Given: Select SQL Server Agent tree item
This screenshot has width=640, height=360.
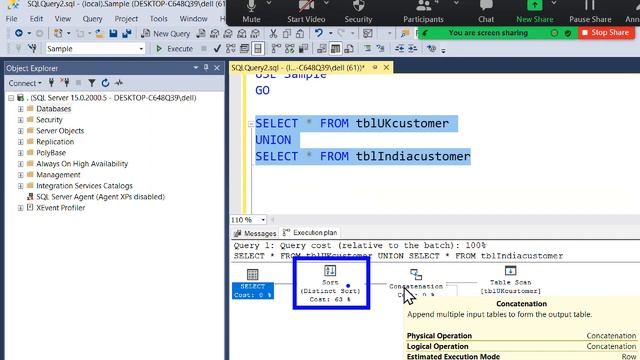Looking at the screenshot, I should pos(100,197).
